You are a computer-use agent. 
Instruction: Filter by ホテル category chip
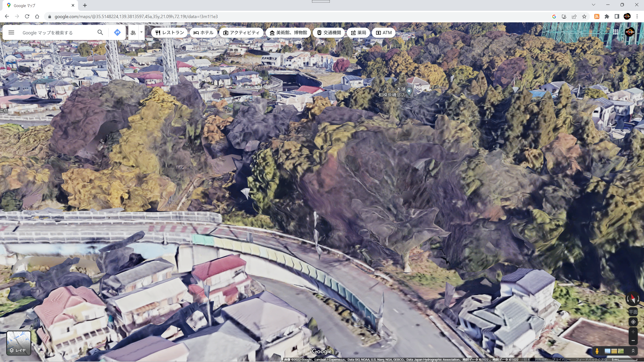(x=203, y=33)
